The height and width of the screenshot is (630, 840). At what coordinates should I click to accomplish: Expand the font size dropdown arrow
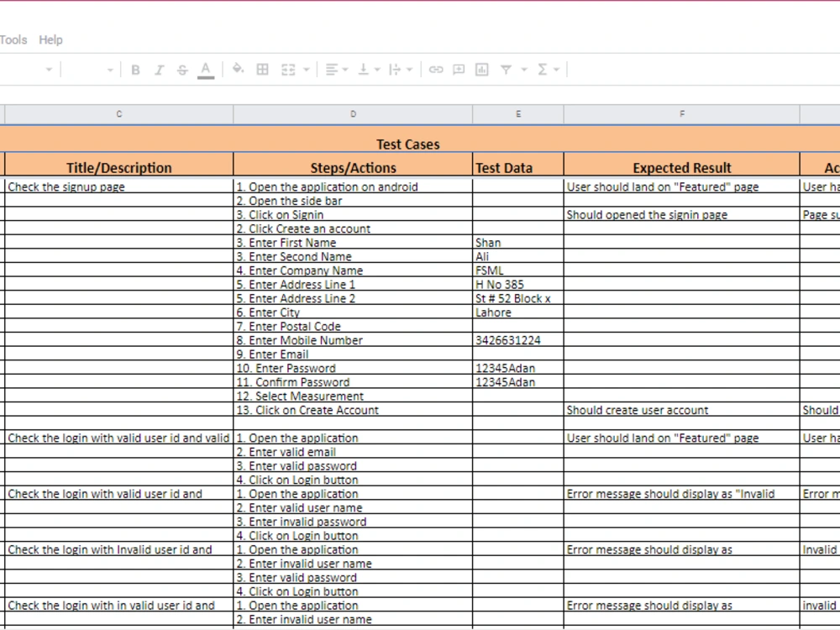pyautogui.click(x=110, y=70)
